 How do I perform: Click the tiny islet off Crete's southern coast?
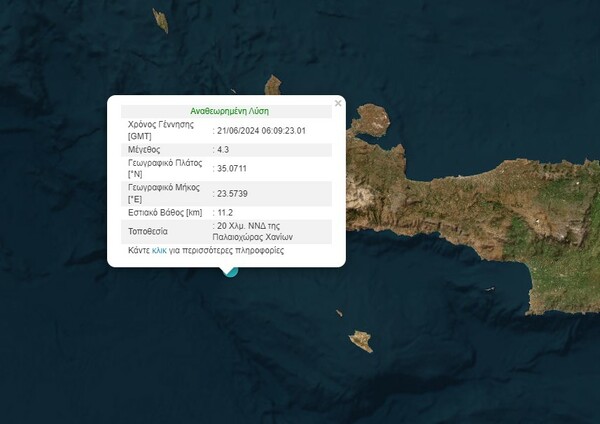tap(489, 290)
